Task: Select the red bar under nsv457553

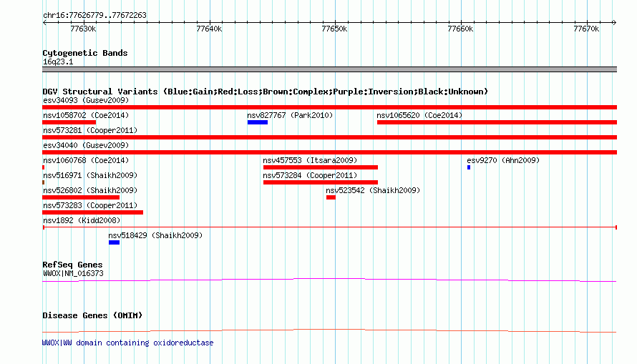Action: [321, 167]
